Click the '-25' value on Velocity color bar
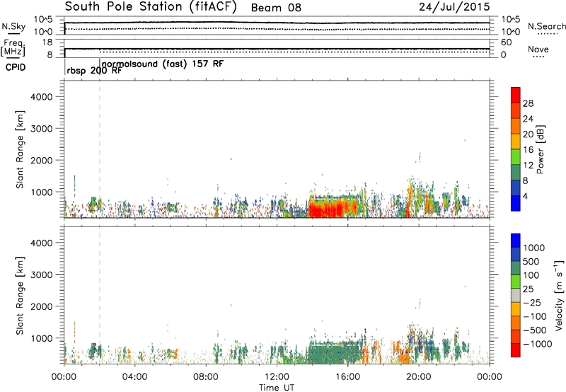This screenshot has height=392, width=566. click(x=531, y=302)
